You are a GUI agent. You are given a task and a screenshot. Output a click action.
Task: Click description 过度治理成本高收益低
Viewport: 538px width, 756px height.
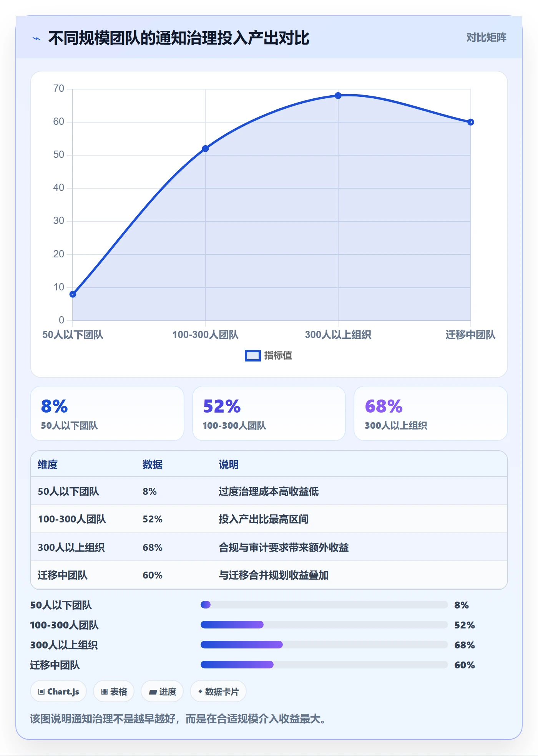(269, 492)
